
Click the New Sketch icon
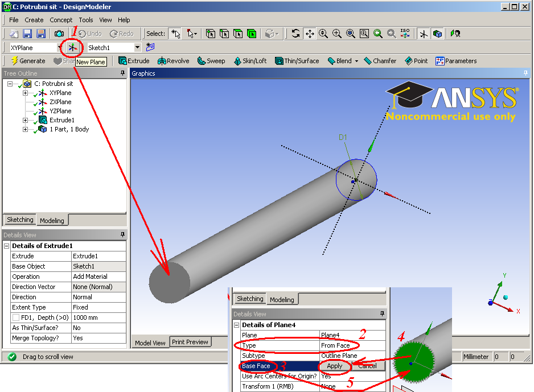(150, 47)
